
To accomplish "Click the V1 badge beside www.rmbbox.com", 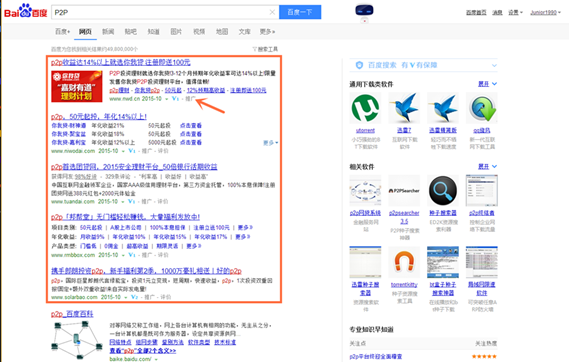I will click(x=132, y=255).
